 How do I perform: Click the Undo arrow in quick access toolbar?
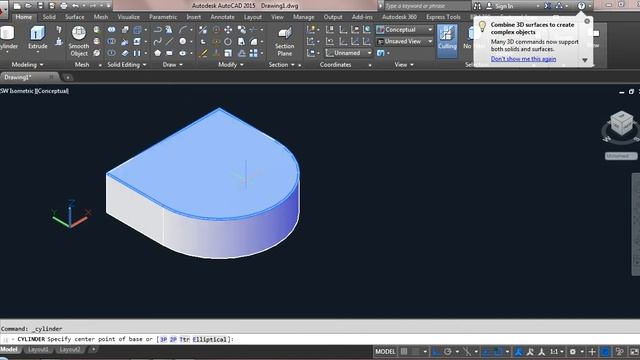tap(76, 6)
